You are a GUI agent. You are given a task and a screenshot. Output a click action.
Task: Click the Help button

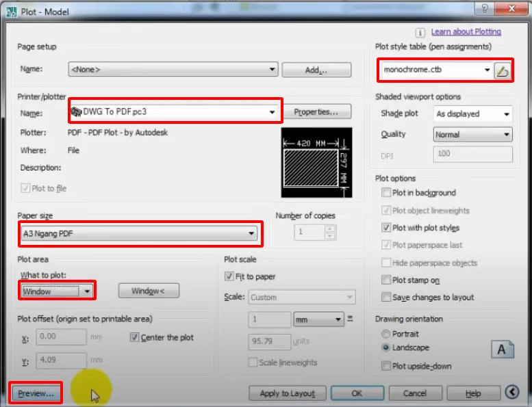tap(473, 393)
